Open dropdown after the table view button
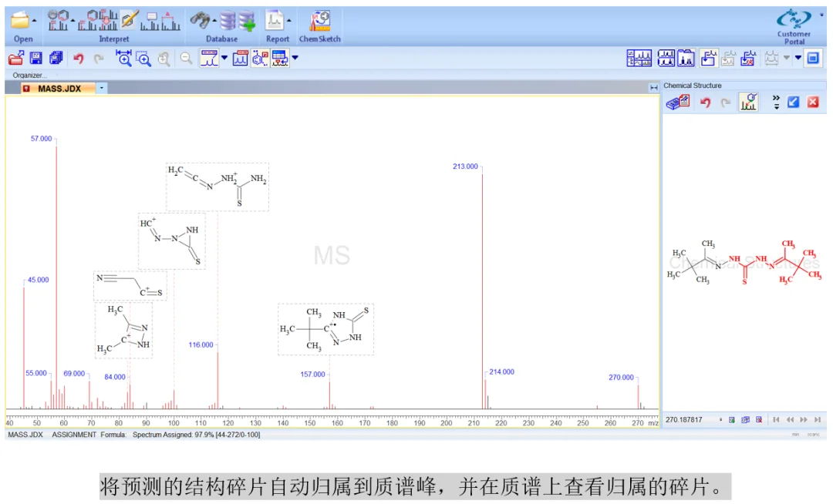The height and width of the screenshot is (504, 833). (x=295, y=58)
